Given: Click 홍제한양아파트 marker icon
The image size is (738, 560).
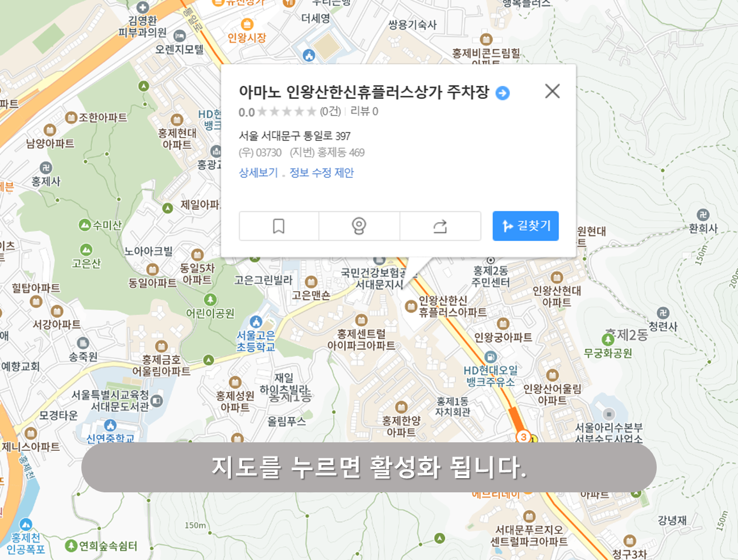Looking at the screenshot, I should (401, 407).
